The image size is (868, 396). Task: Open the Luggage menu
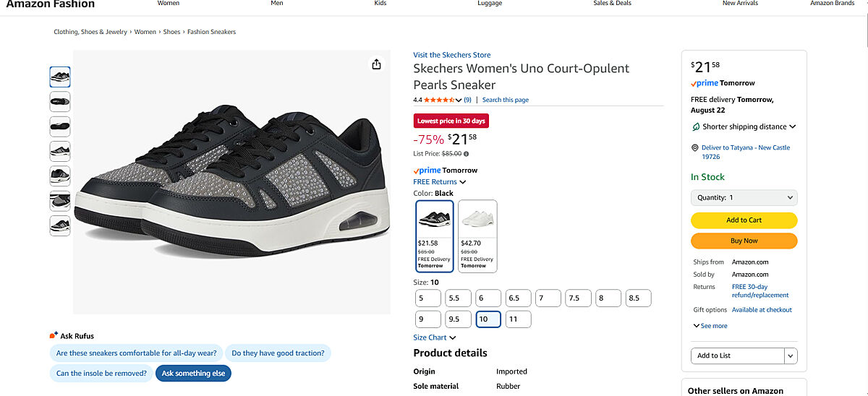pyautogui.click(x=490, y=4)
